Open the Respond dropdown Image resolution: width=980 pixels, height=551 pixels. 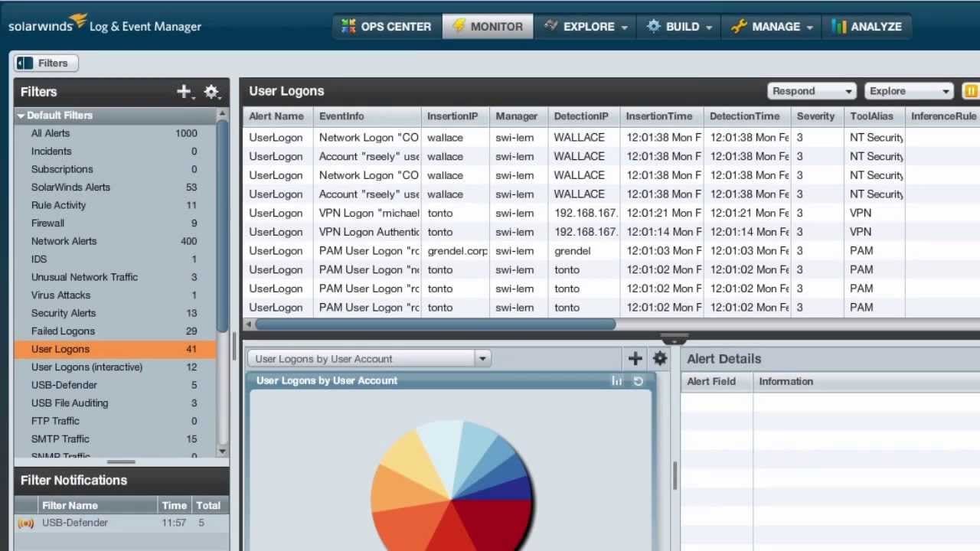point(812,91)
